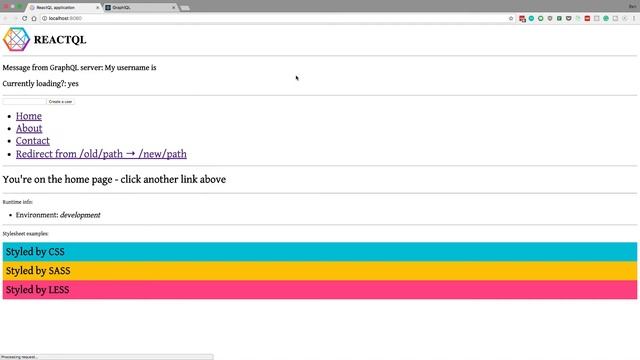This screenshot has height=360, width=640.
Task: Click the red extension icon next to the star
Action: 522,18
